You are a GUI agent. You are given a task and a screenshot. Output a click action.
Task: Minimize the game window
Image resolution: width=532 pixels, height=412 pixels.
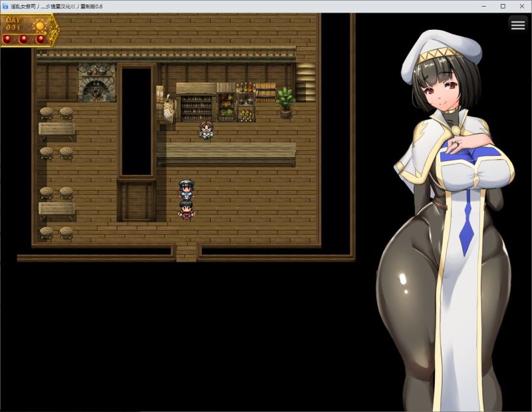[484, 6]
